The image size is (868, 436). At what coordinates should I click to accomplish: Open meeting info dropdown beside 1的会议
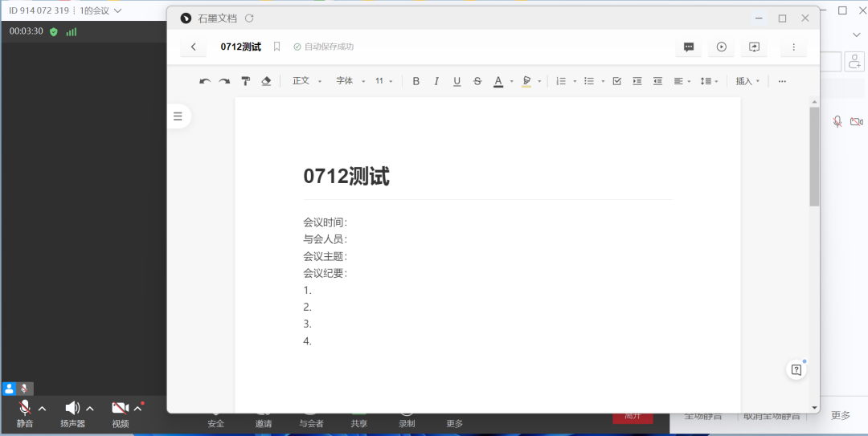[x=117, y=10]
